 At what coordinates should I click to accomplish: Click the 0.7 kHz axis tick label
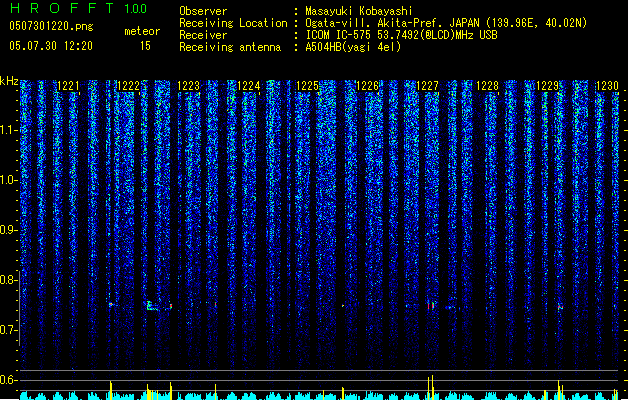[x=8, y=330]
